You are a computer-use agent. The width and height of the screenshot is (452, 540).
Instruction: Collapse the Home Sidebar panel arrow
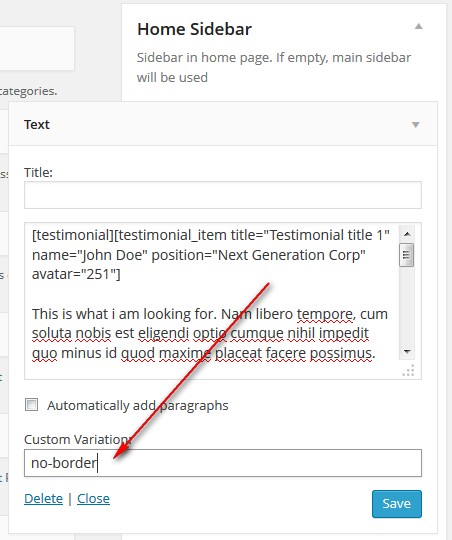coord(418,27)
